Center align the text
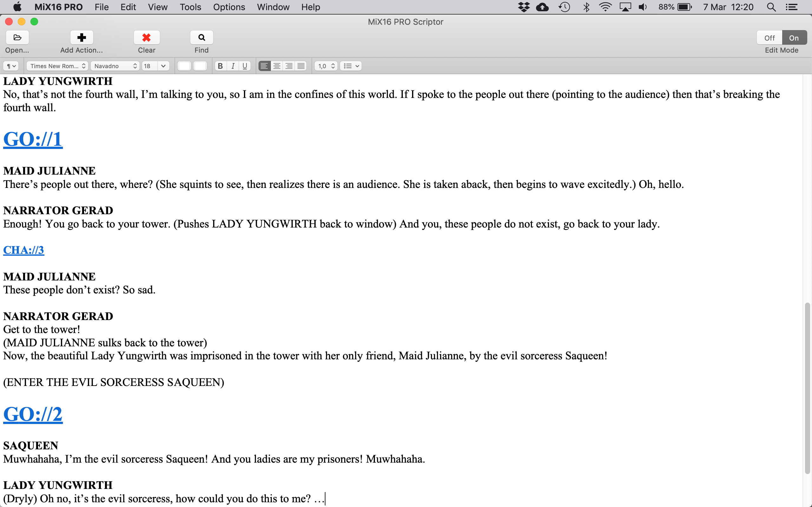The image size is (812, 507). tap(277, 66)
